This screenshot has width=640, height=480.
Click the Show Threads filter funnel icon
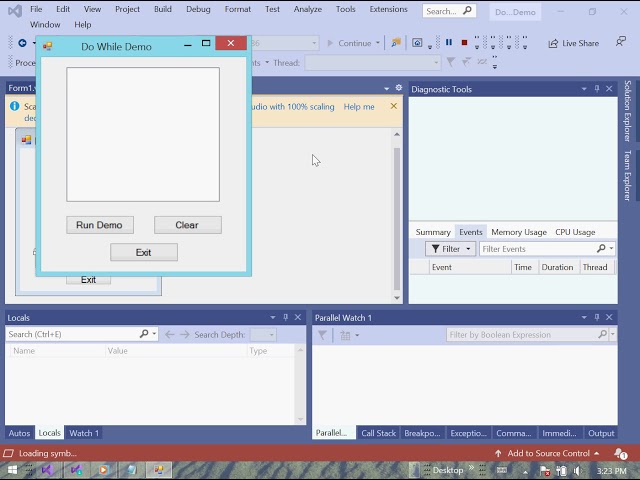point(451,62)
